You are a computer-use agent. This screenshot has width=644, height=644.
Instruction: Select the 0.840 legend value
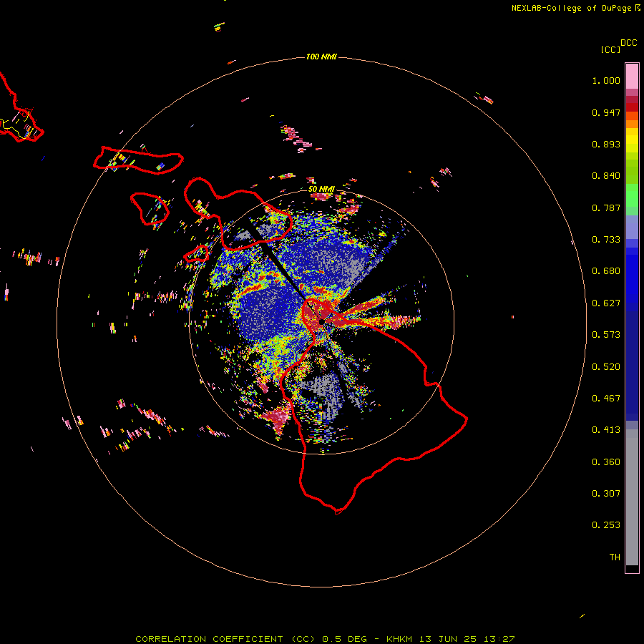click(x=606, y=176)
